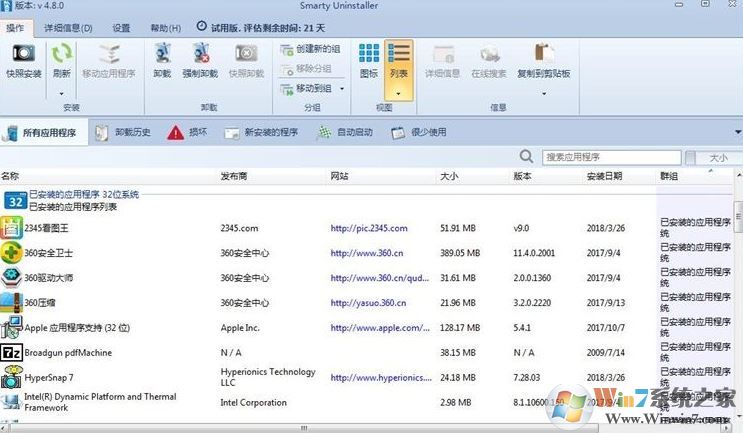Click the vertical scrollbar thumb

point(738,217)
